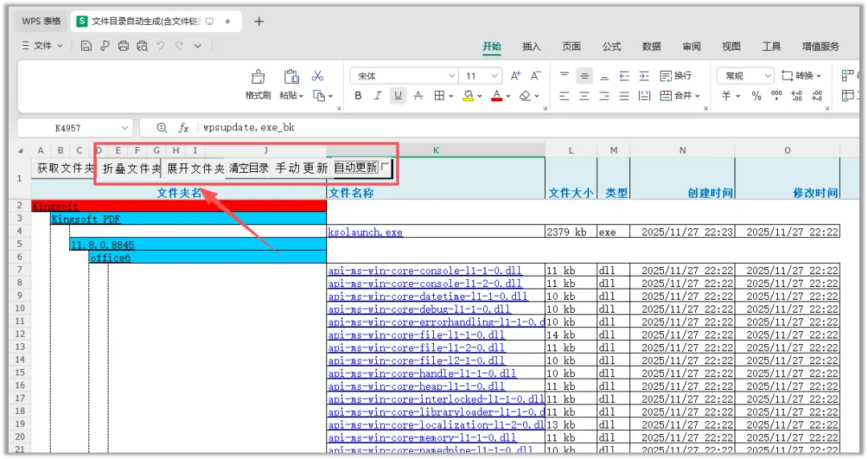Click the 手动更新 button
The height and width of the screenshot is (459, 868).
301,168
